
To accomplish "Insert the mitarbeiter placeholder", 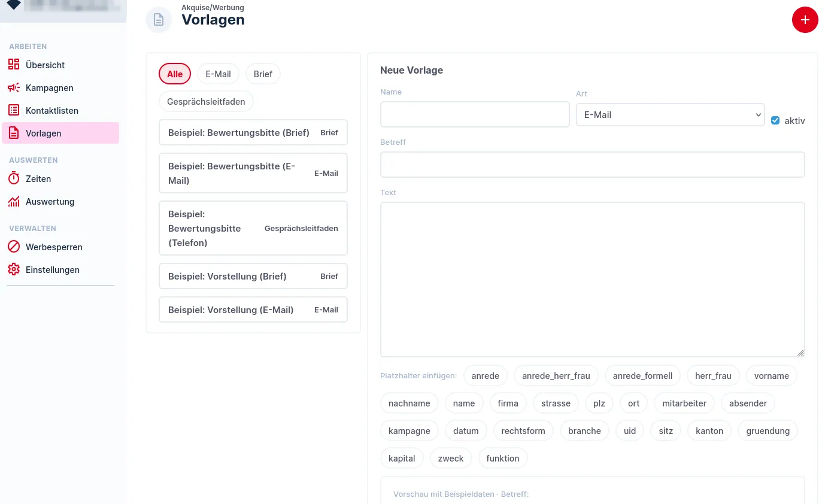I will (684, 403).
